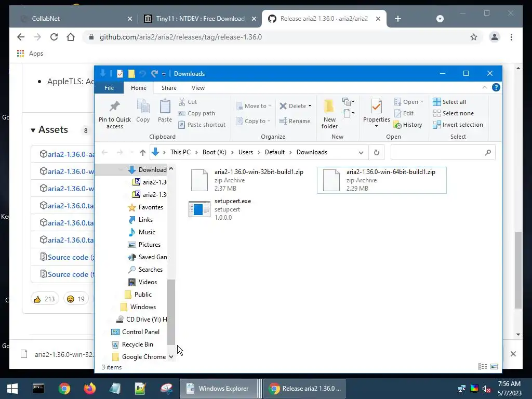Collapse the Assets section on GitHub
The height and width of the screenshot is (399, 532).
pos(49,129)
